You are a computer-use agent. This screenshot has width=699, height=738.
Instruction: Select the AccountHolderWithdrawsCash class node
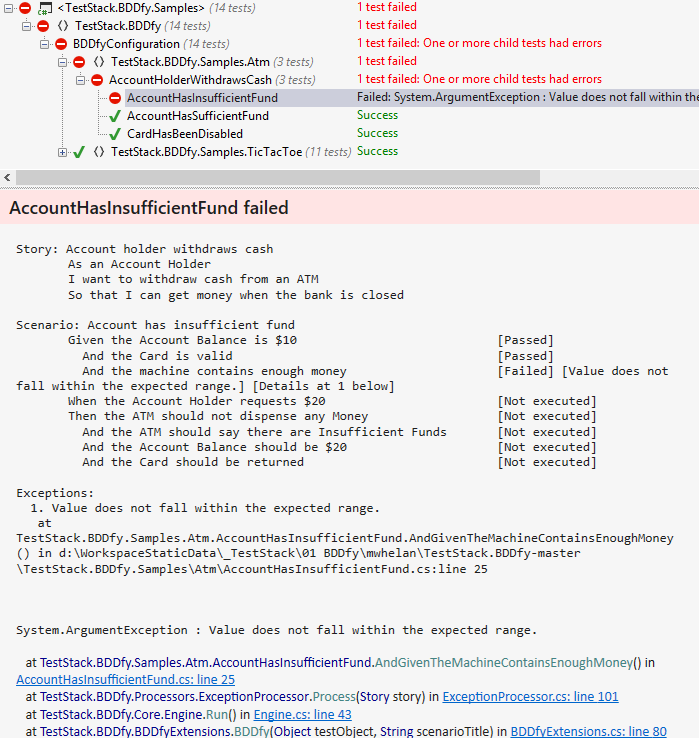pos(190,80)
